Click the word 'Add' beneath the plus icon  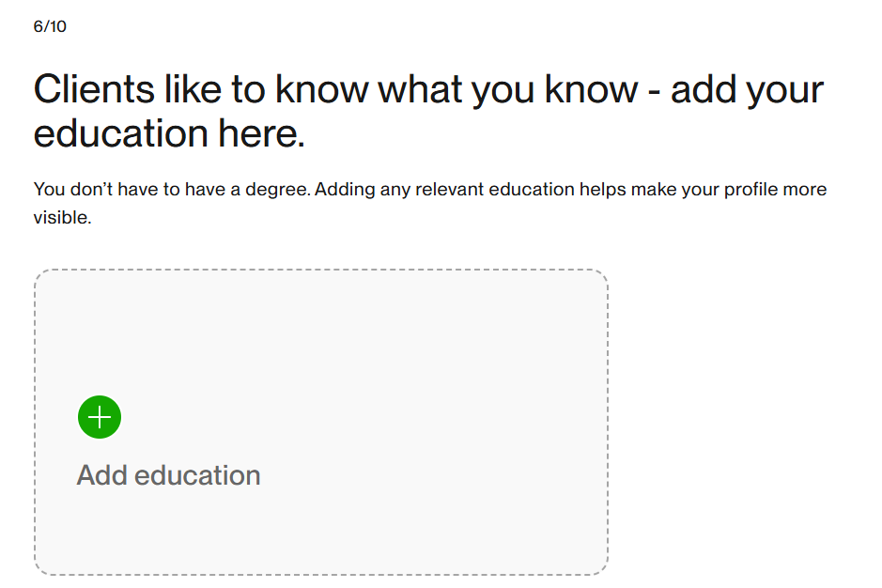[102, 475]
